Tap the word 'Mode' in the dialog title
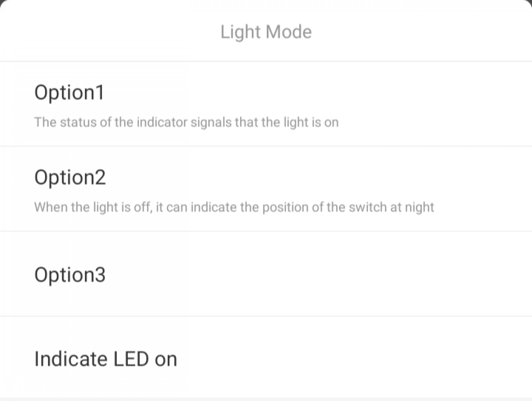This screenshot has height=401, width=532. point(289,32)
